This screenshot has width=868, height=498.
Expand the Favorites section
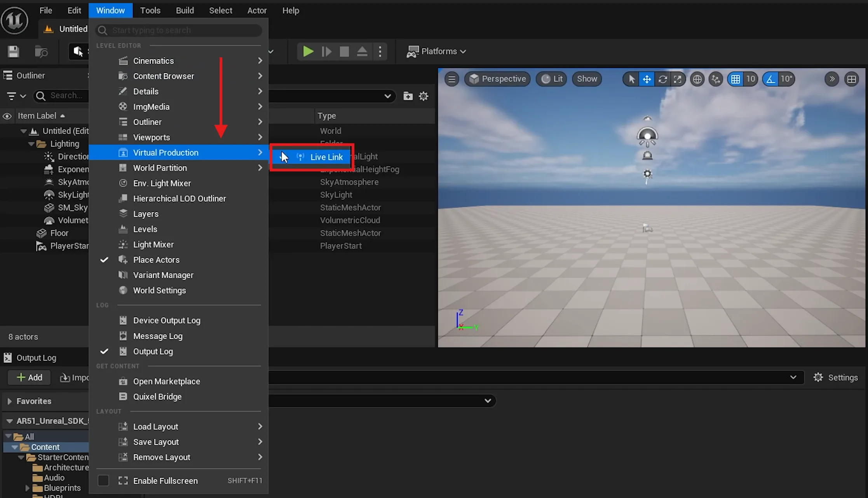tap(9, 401)
